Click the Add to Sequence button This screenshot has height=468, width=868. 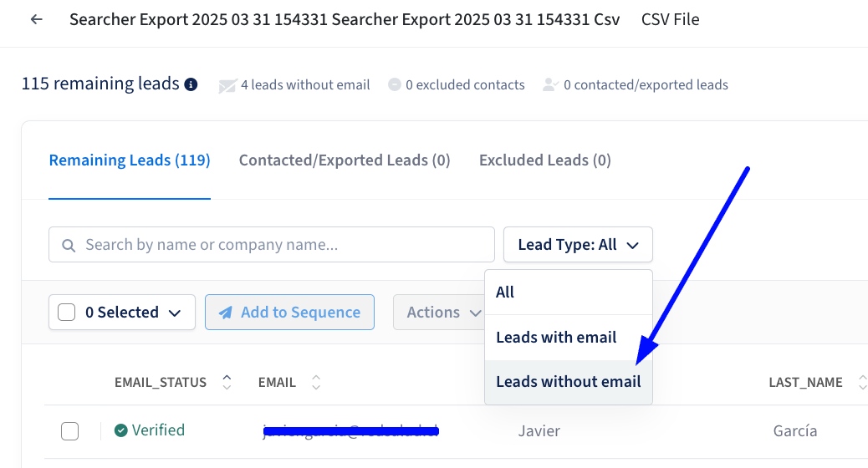[289, 312]
